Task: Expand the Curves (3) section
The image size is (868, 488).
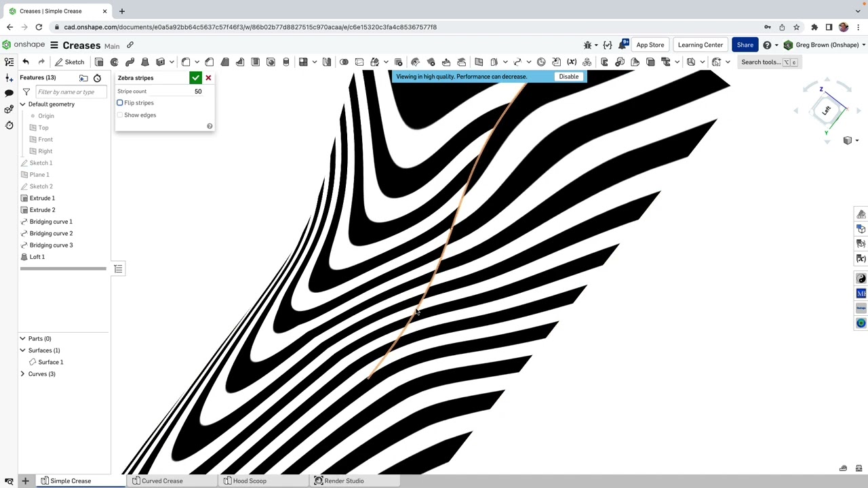Action: click(x=22, y=374)
